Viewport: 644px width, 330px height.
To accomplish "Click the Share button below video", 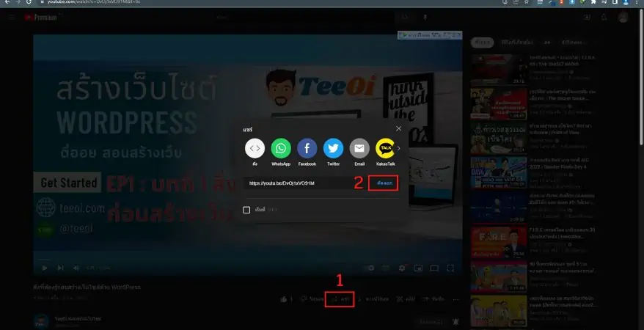I will 340,299.
